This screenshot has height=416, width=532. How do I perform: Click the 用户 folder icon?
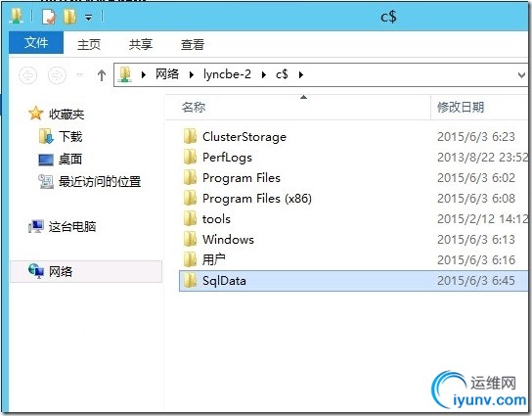click(x=190, y=259)
